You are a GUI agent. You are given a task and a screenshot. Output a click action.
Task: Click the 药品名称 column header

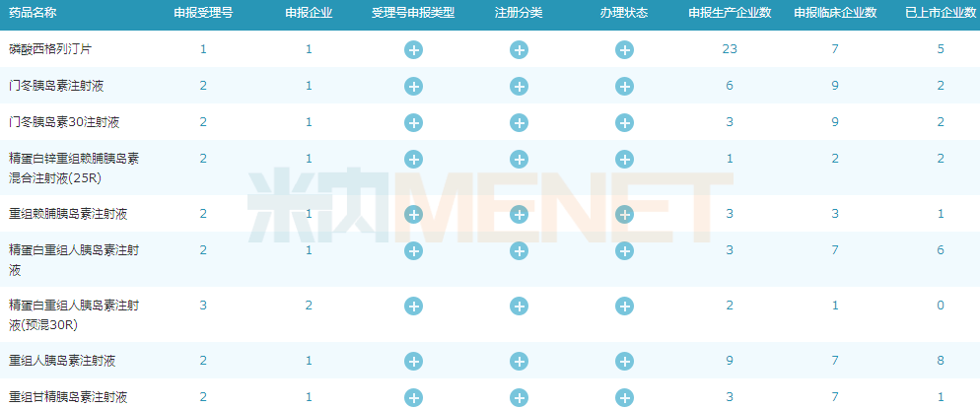(34, 13)
